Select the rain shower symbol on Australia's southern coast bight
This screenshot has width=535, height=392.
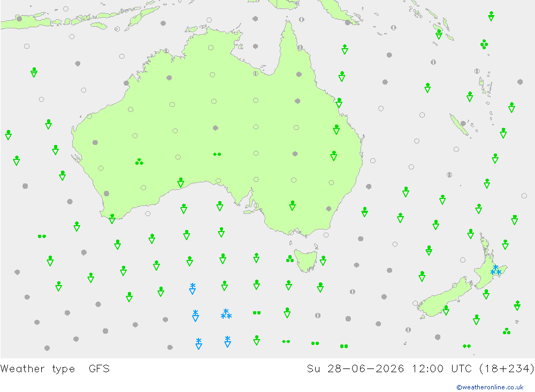(181, 182)
